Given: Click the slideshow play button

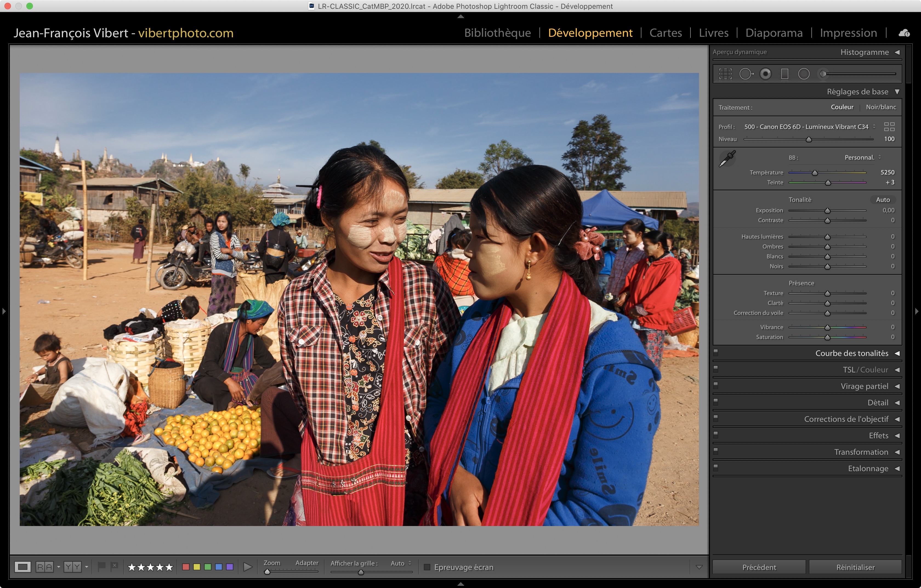Looking at the screenshot, I should pos(248,567).
